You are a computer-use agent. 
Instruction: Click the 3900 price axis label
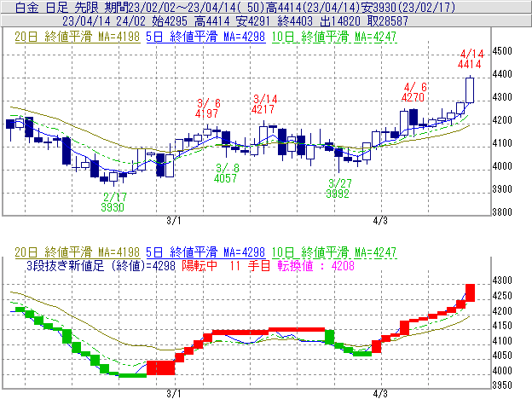point(502,189)
